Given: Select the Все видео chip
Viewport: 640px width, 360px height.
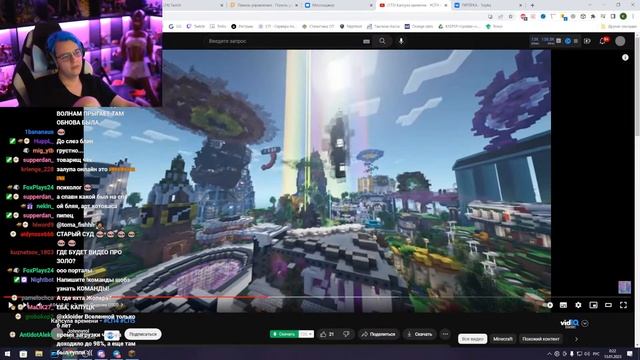Looking at the screenshot, I should (472, 339).
